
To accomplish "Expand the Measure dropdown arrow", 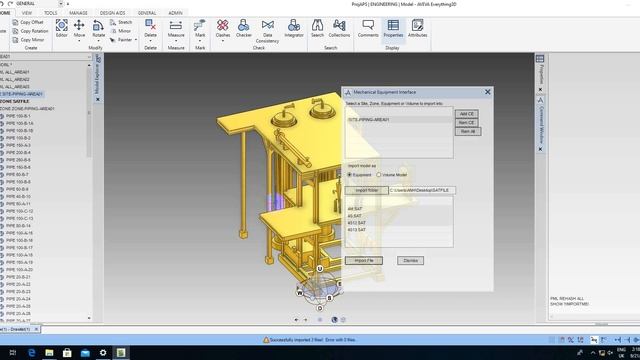I will pyautogui.click(x=176, y=41).
